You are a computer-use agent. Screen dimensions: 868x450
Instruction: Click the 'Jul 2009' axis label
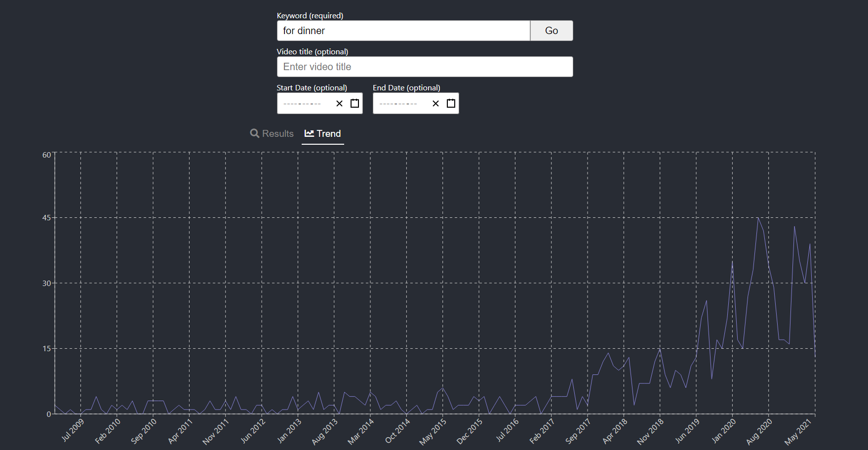tap(73, 430)
